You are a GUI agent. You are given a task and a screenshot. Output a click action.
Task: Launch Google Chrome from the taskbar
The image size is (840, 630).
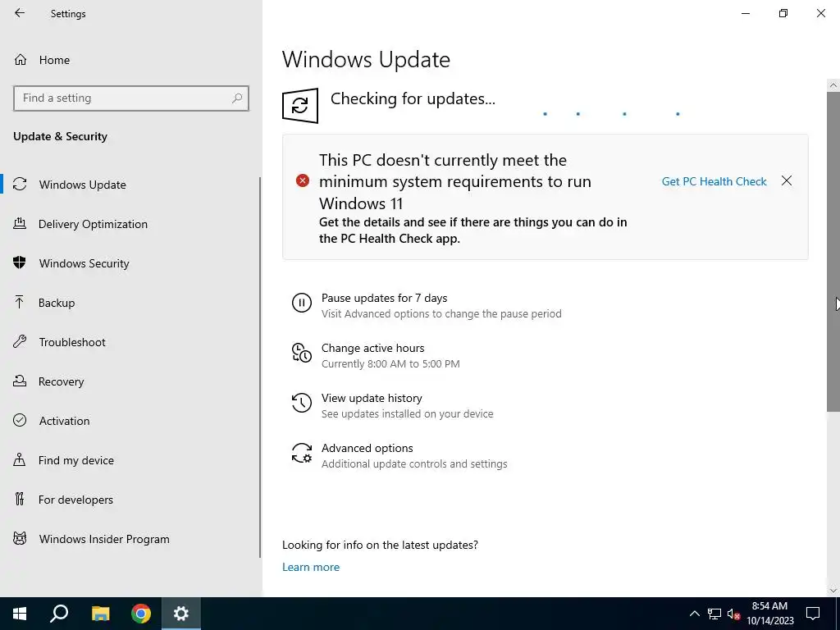click(141, 614)
